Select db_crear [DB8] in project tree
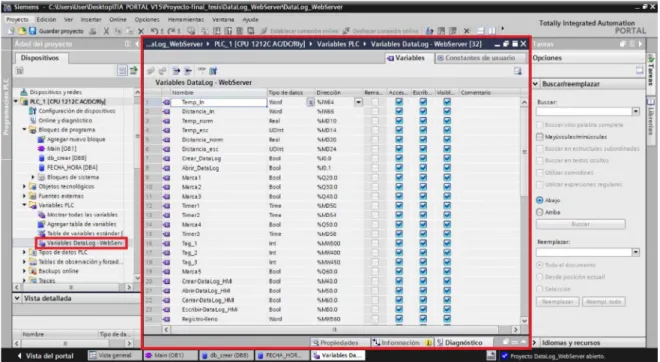Image resolution: width=660 pixels, height=362 pixels. [x=67, y=158]
